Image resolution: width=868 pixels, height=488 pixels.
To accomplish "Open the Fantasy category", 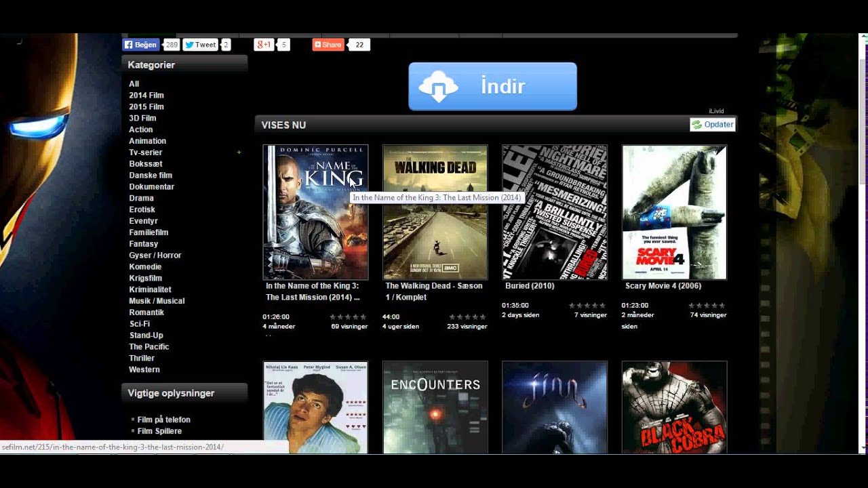I will coord(144,244).
